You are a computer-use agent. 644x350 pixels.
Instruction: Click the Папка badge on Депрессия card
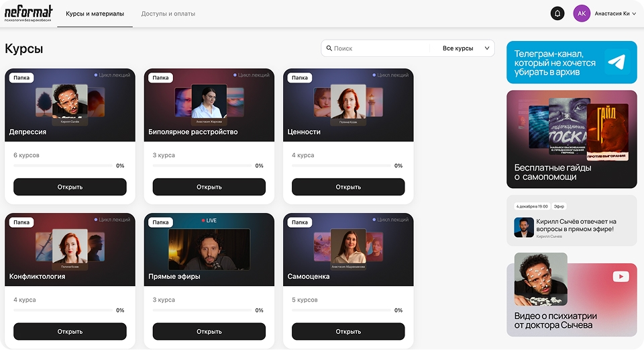click(21, 78)
